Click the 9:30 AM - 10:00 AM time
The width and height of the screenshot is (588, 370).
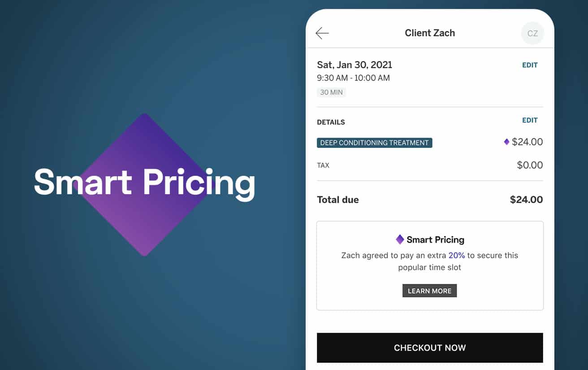pos(353,78)
